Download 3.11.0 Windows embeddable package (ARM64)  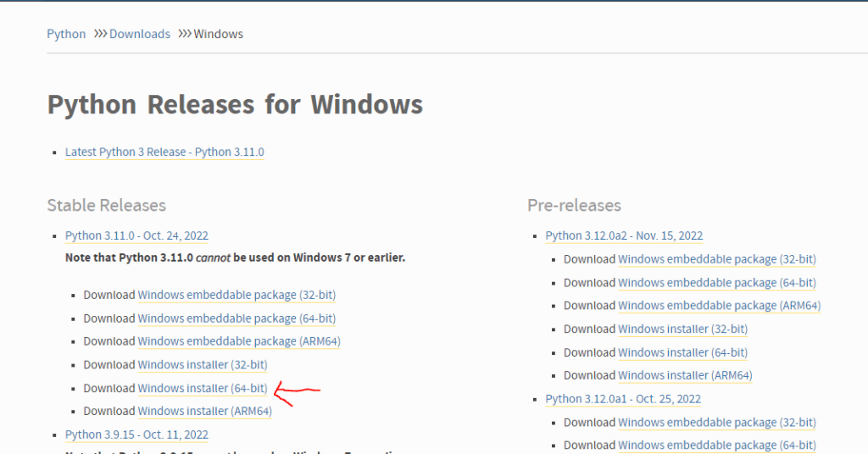click(x=238, y=341)
